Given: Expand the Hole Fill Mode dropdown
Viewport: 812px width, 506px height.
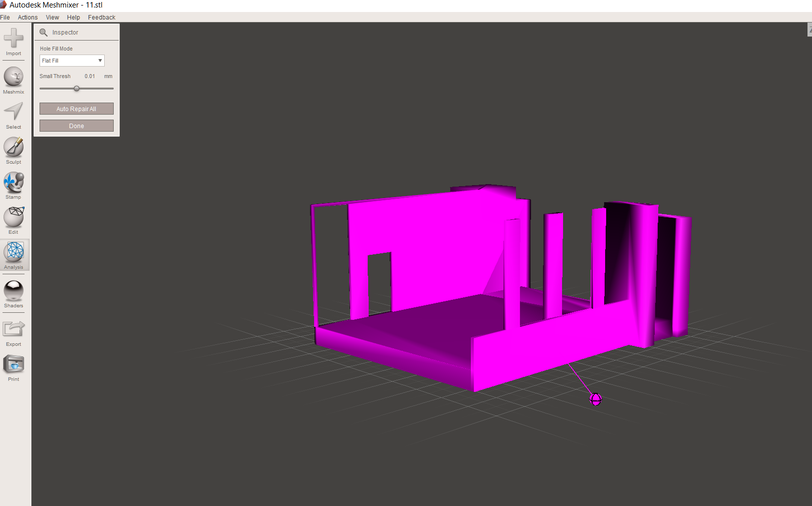Looking at the screenshot, I should 72,61.
